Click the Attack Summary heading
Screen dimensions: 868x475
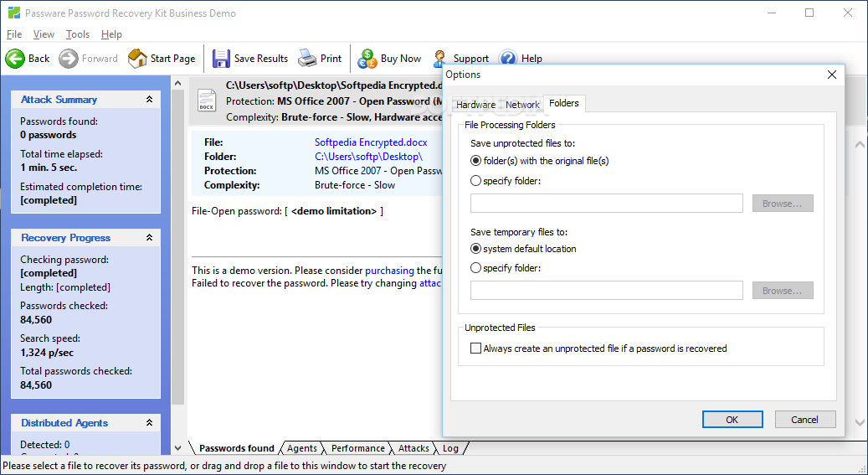(x=59, y=100)
